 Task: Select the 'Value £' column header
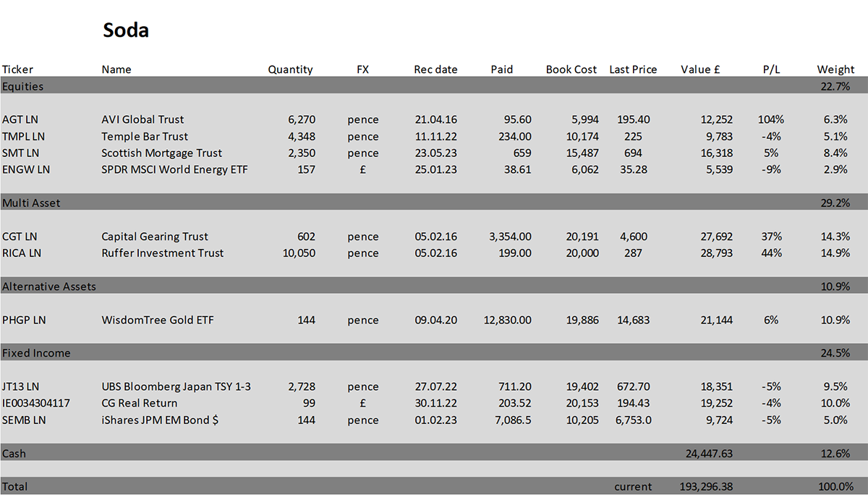tap(701, 69)
